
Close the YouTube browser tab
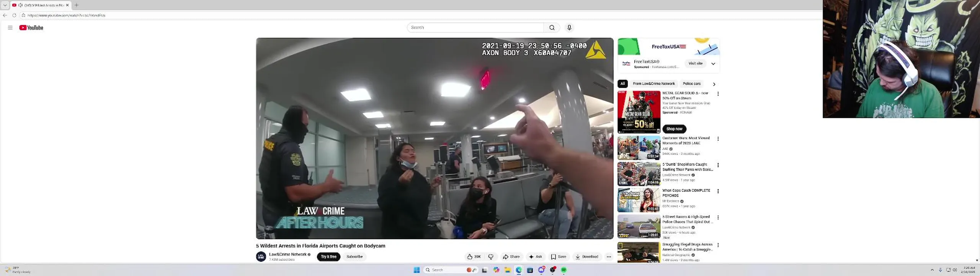pos(67,5)
